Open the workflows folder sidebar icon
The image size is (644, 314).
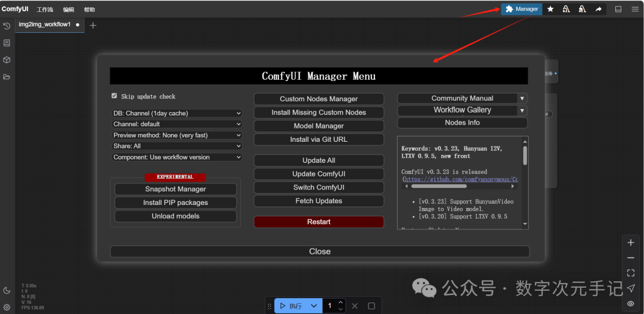tap(7, 77)
